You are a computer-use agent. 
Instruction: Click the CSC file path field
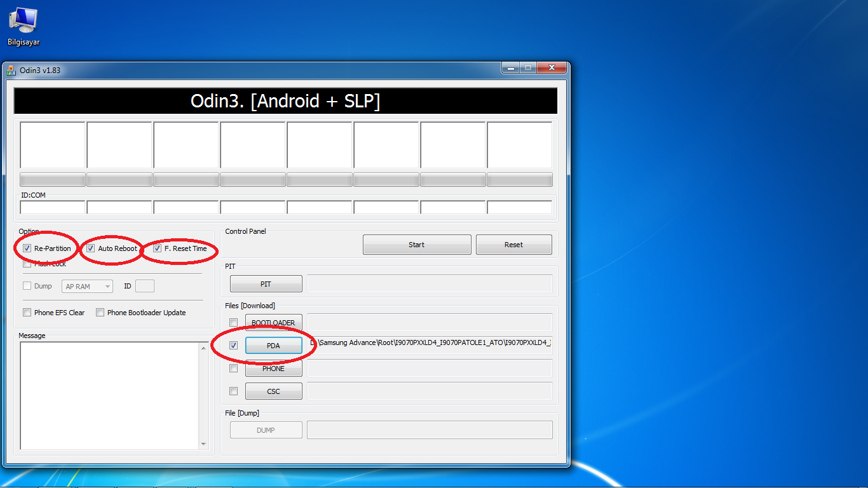point(430,391)
